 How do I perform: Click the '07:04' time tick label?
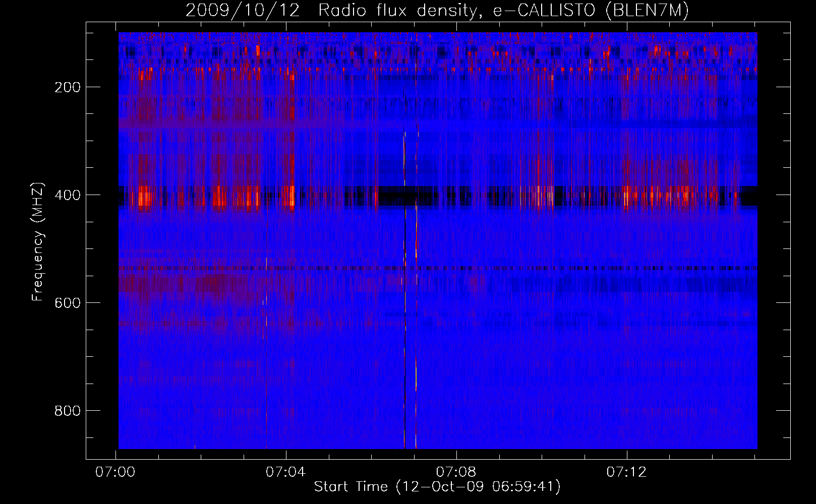click(286, 472)
